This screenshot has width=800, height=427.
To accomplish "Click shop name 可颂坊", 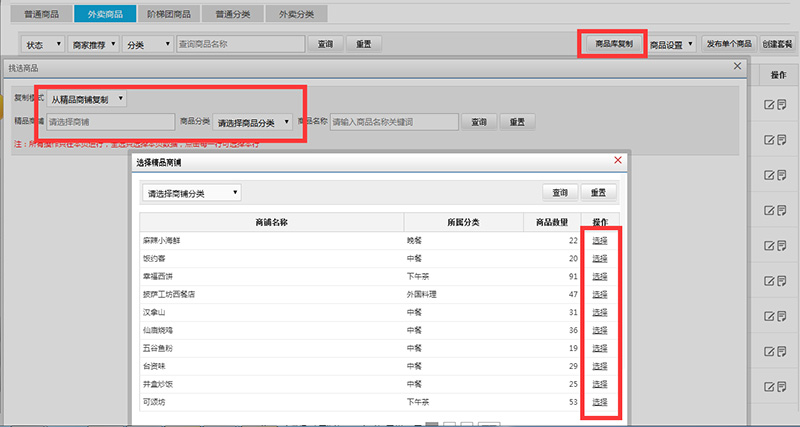I will (x=155, y=402).
